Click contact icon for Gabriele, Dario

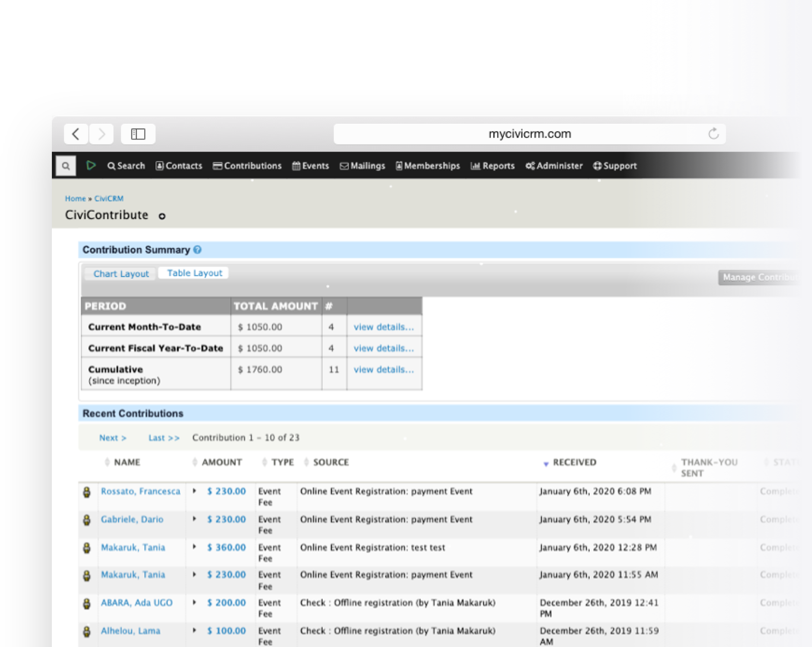(x=87, y=520)
